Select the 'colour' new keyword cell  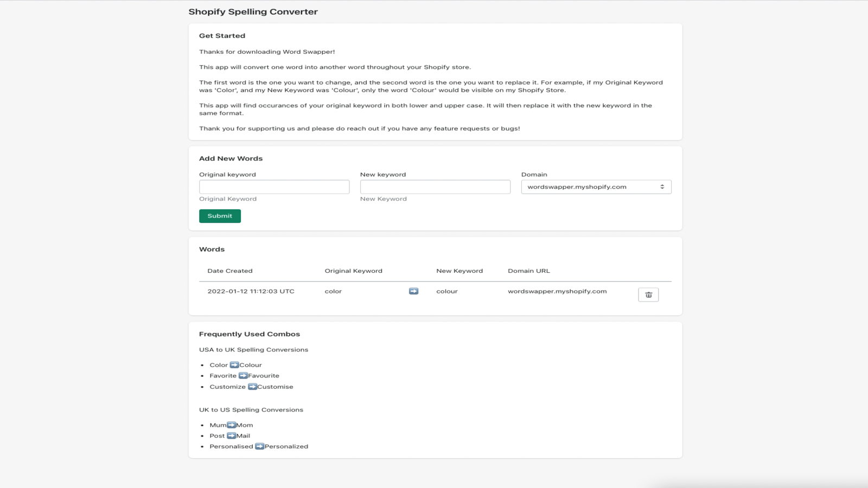click(447, 291)
